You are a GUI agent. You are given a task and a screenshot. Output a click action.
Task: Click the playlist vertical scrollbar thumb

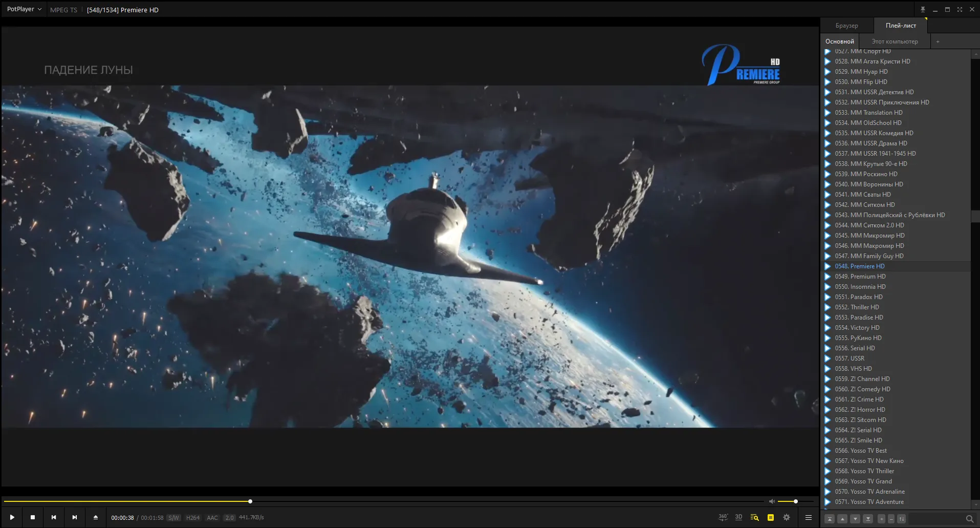(x=975, y=216)
